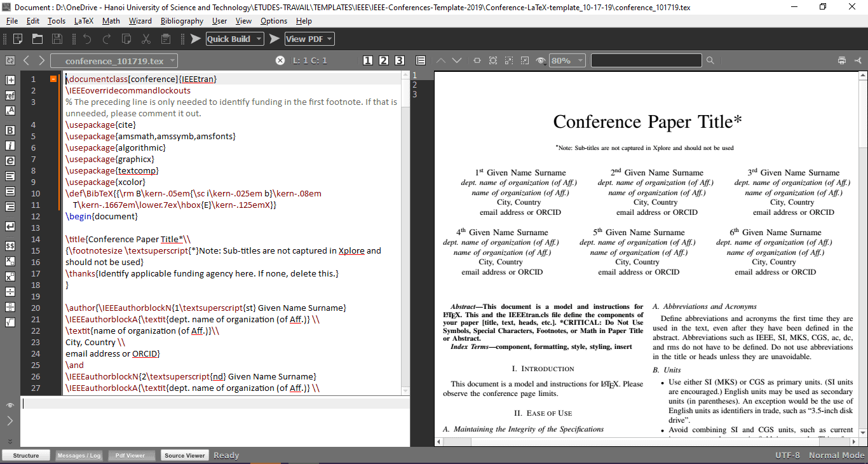The height and width of the screenshot is (464, 868).
Task: Collapse the code fold at line 1
Action: tap(52, 78)
